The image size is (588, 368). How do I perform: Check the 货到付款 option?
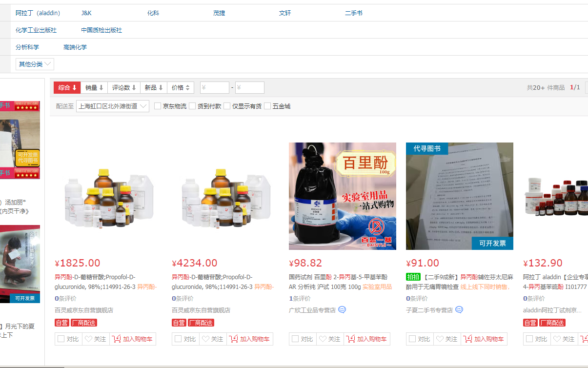click(x=193, y=106)
